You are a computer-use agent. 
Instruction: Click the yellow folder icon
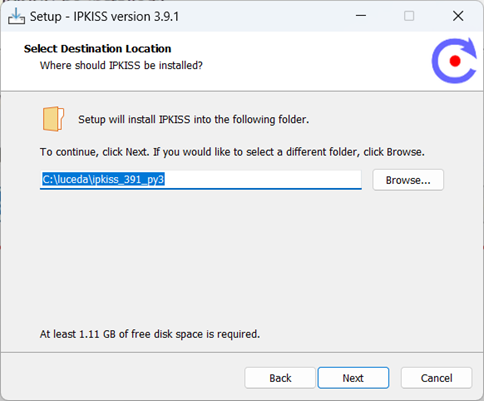[x=53, y=119]
